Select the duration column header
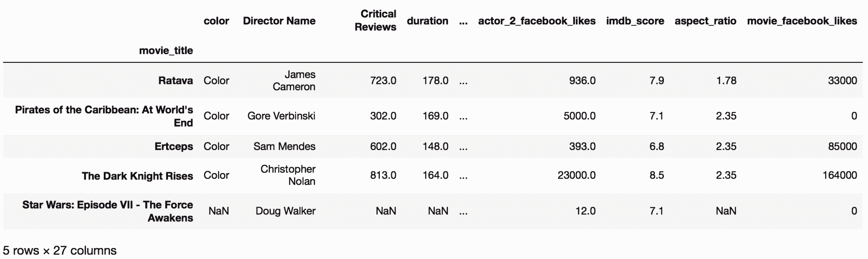This screenshot has height=259, width=868. [427, 21]
